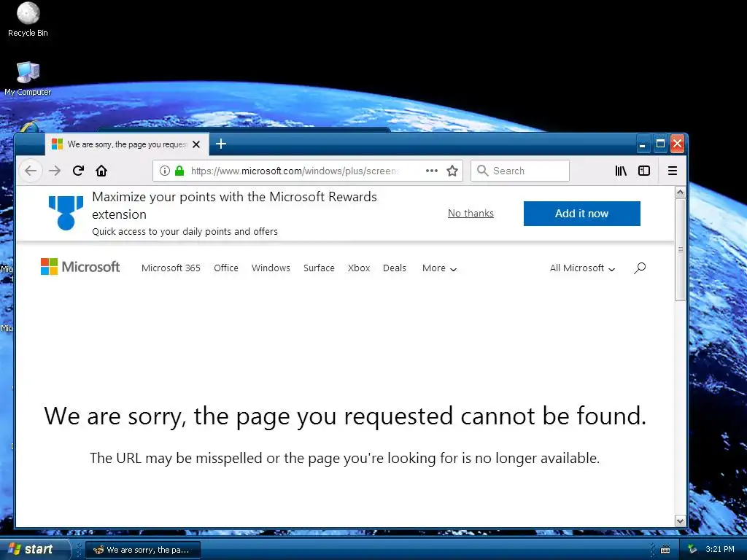The width and height of the screenshot is (747, 560).
Task: Click the forward arrow navigation button
Action: (x=55, y=171)
